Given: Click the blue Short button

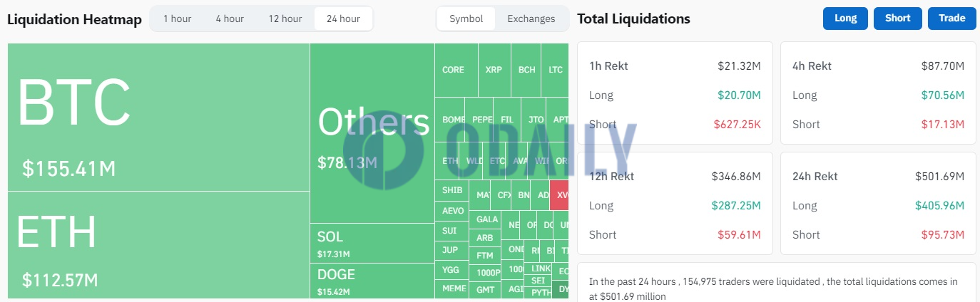Looking at the screenshot, I should coord(898,19).
